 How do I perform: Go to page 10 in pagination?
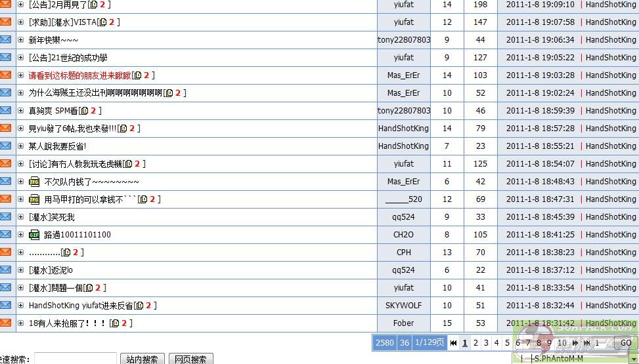[x=562, y=342]
